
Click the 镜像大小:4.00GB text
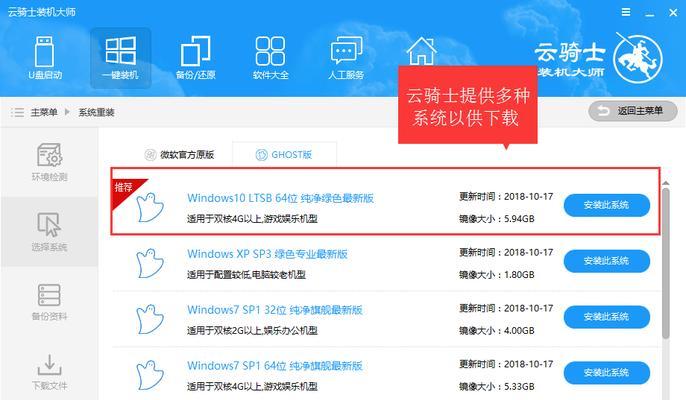pos(497,331)
